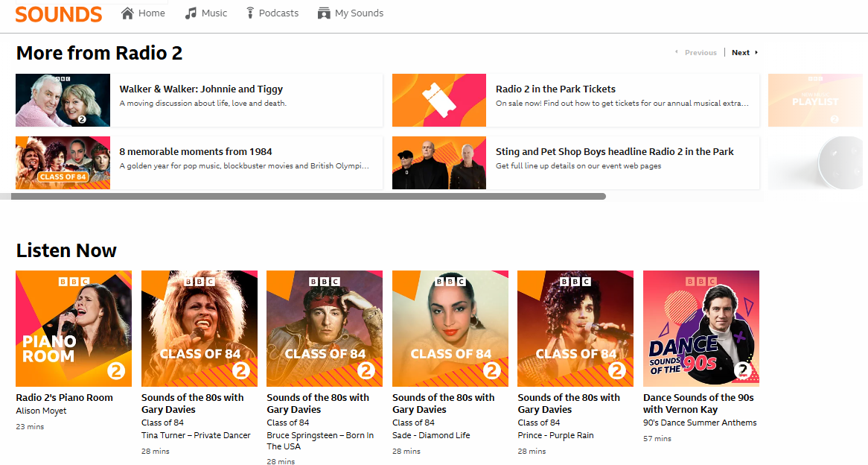
Task: Open the Sade Class of 84 artwork
Action: [x=450, y=329]
